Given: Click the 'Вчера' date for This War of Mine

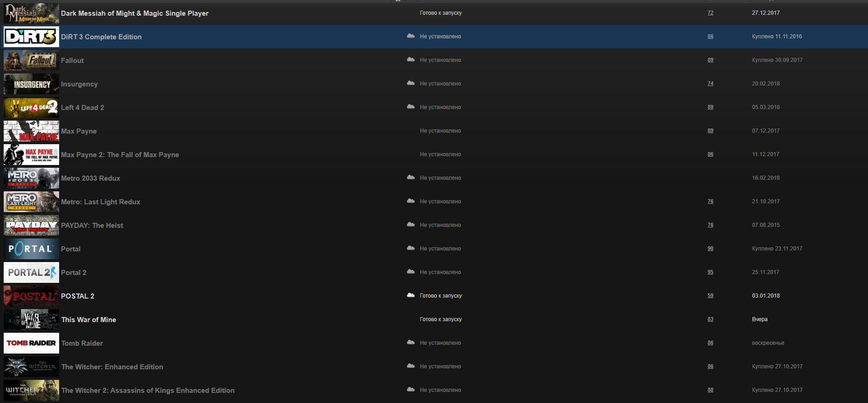Looking at the screenshot, I should pyautogui.click(x=760, y=319).
